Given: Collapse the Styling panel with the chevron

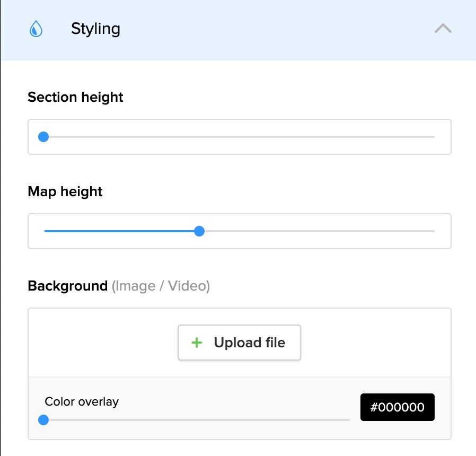Looking at the screenshot, I should [x=443, y=29].
